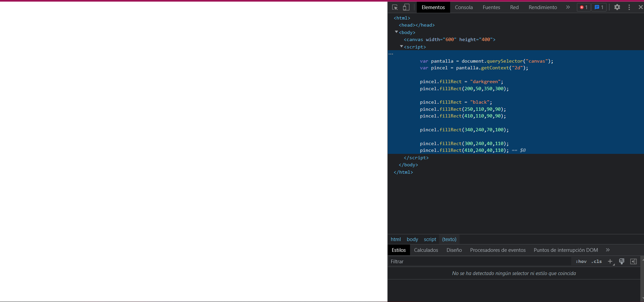
Task: Select the closing html tag
Action: pyautogui.click(x=403, y=172)
